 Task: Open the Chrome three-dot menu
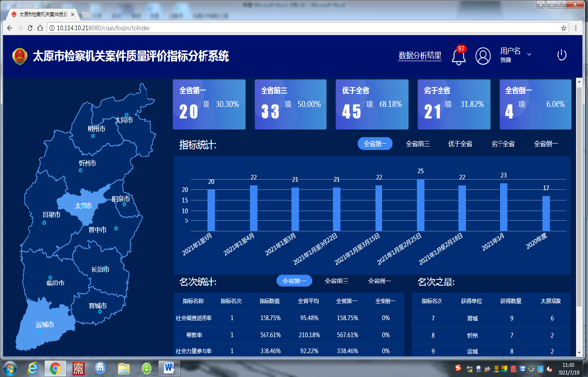(576, 28)
